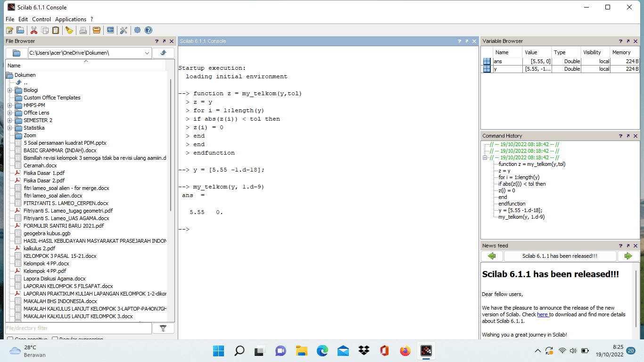Undock the Command History panel
This screenshot has height=362, width=644.
coord(628,136)
